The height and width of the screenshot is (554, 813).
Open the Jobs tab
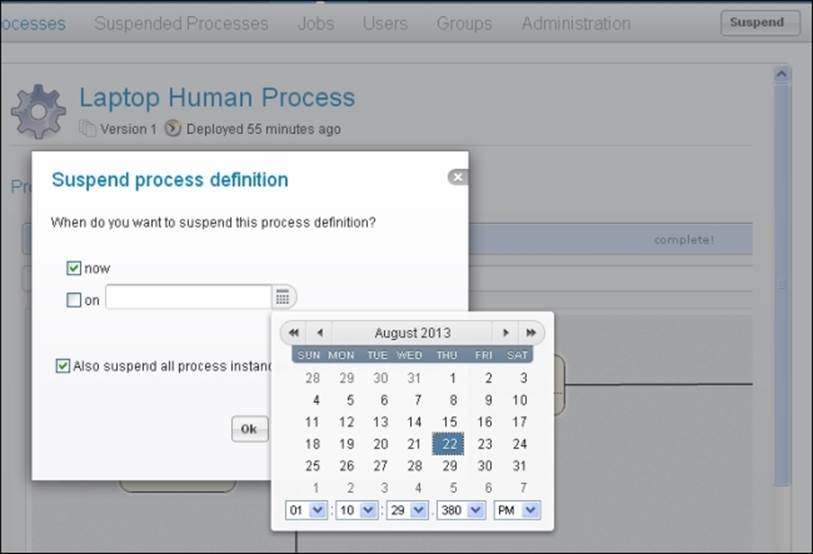tap(316, 23)
